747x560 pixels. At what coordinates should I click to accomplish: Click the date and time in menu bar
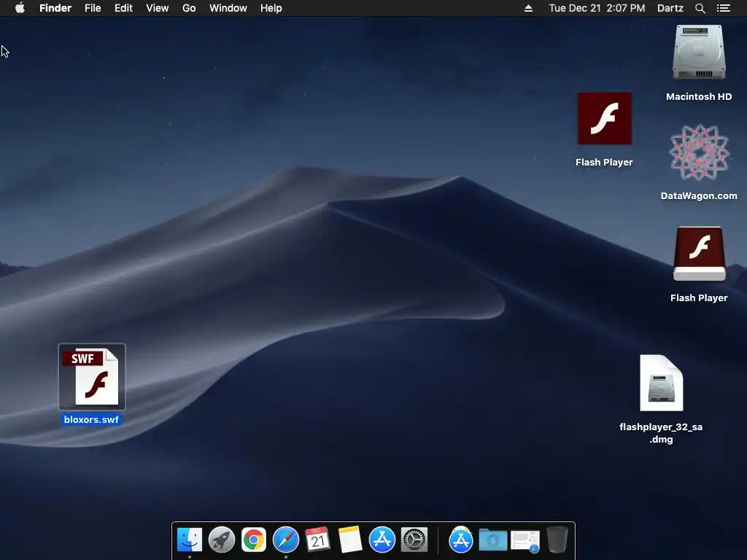pos(597,8)
